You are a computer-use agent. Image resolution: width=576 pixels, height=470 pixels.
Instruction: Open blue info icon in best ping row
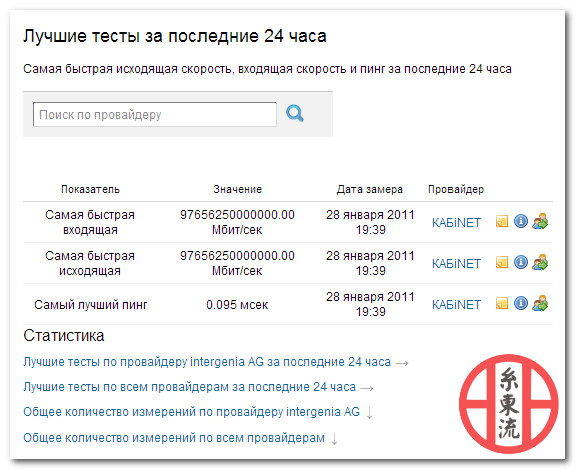521,304
